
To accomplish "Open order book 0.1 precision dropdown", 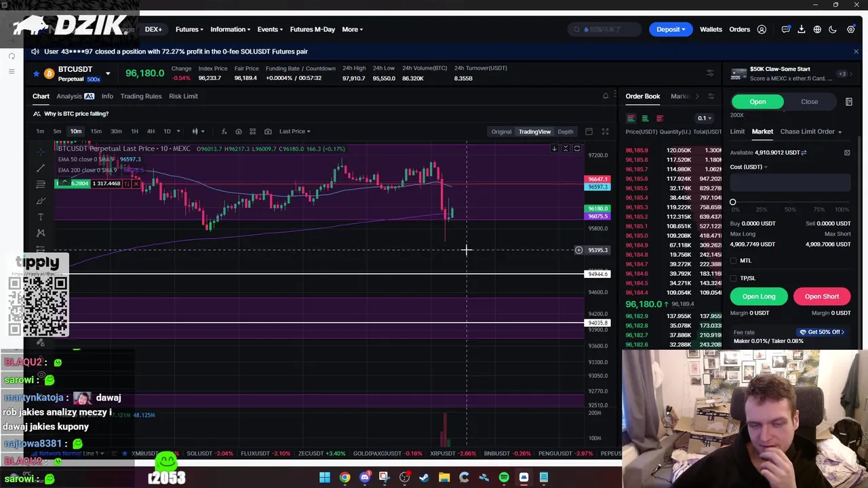I will coord(704,118).
